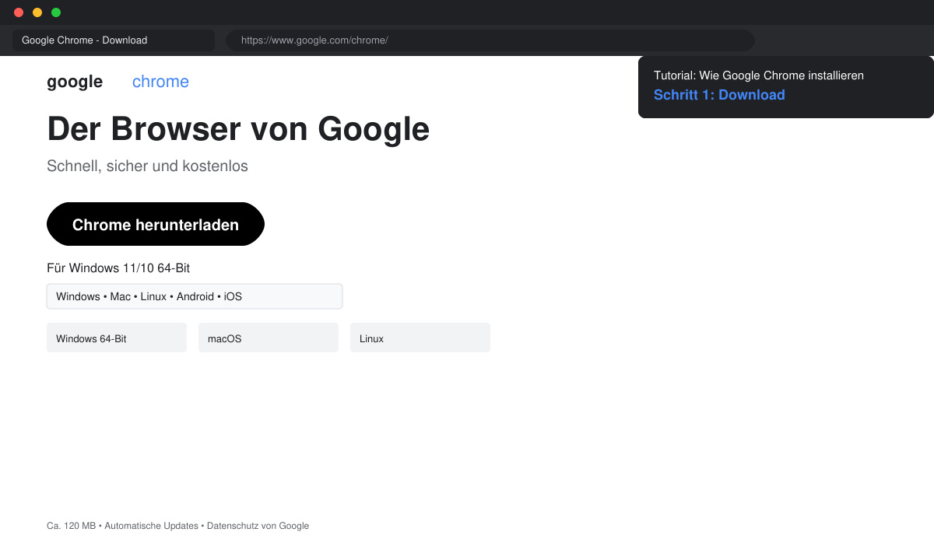Image resolution: width=934 pixels, height=560 pixels.
Task: Select the Google Chrome - Download tab
Action: click(114, 40)
